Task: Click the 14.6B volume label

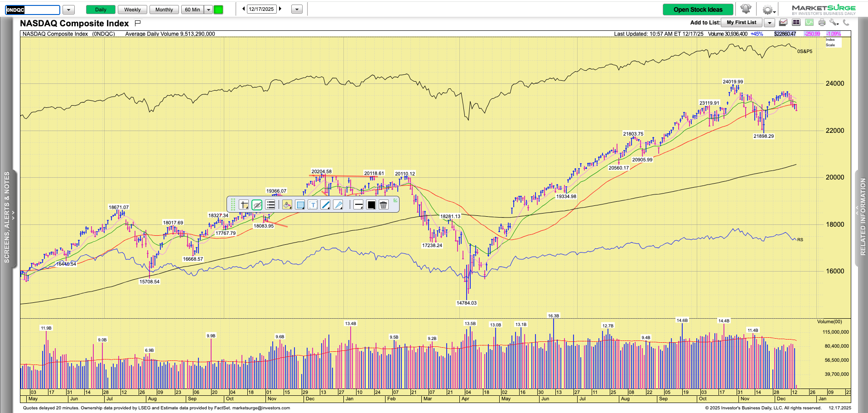Action: (x=682, y=320)
